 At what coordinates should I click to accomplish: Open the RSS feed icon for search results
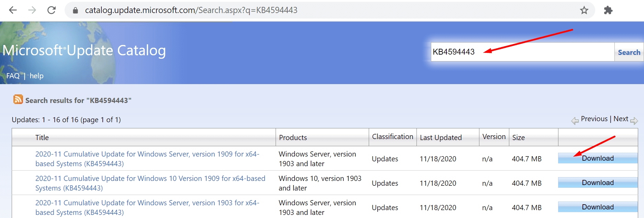pyautogui.click(x=18, y=99)
